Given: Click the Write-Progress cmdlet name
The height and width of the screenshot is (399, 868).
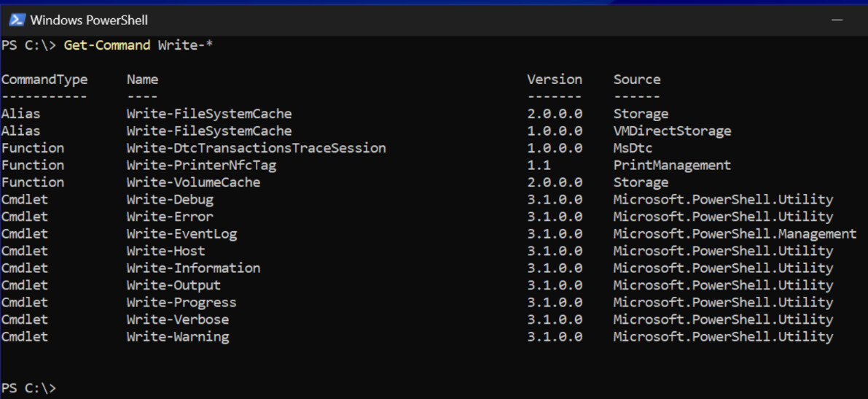Looking at the screenshot, I should click(181, 303).
